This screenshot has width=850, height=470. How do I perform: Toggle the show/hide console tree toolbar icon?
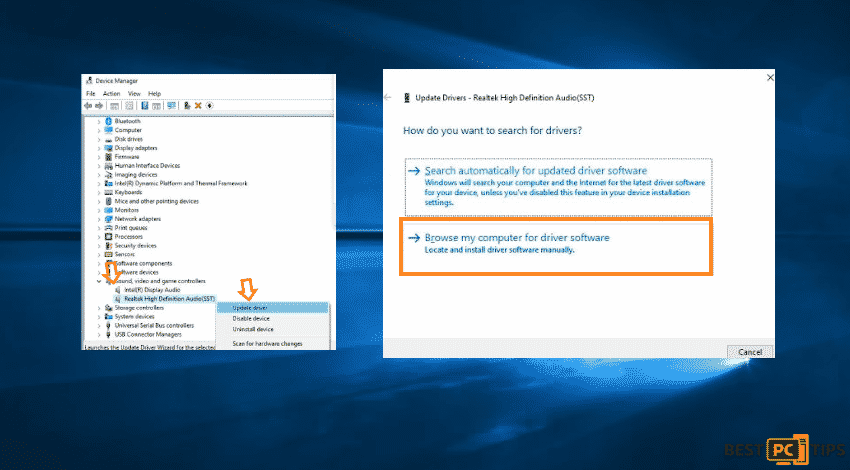click(x=114, y=106)
